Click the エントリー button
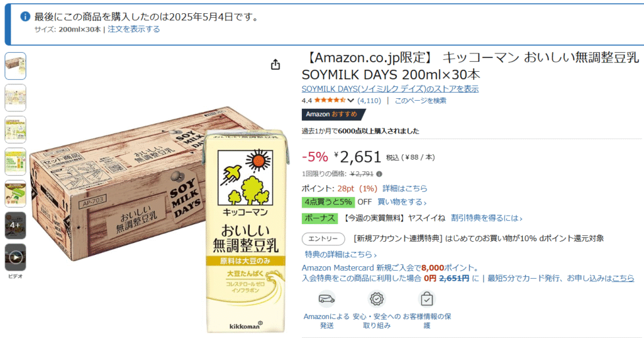This screenshot has width=644, height=338. (323, 239)
